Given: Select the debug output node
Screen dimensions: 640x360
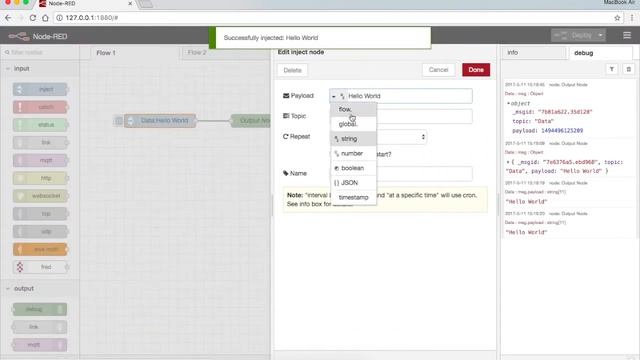Looking at the screenshot, I should click(40, 309).
